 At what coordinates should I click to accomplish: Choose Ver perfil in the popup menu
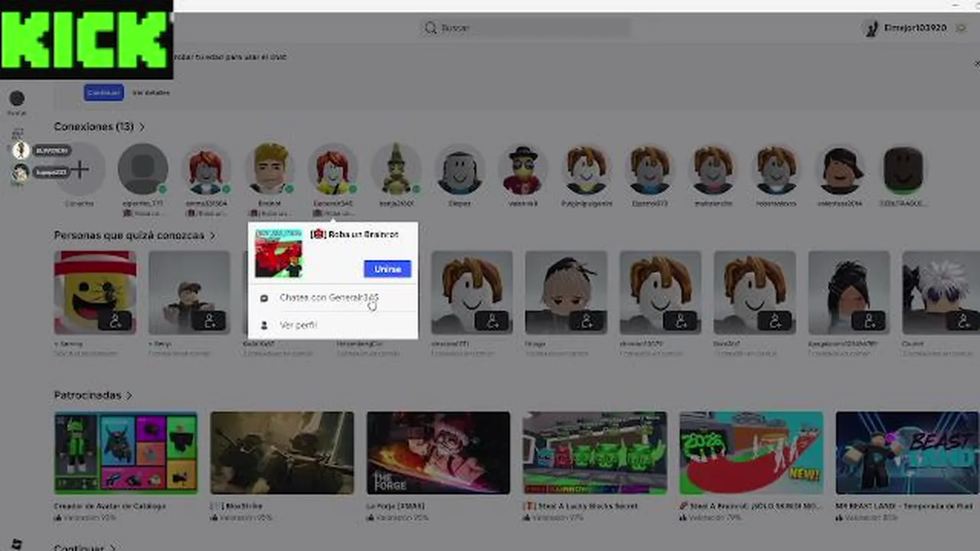(333, 325)
